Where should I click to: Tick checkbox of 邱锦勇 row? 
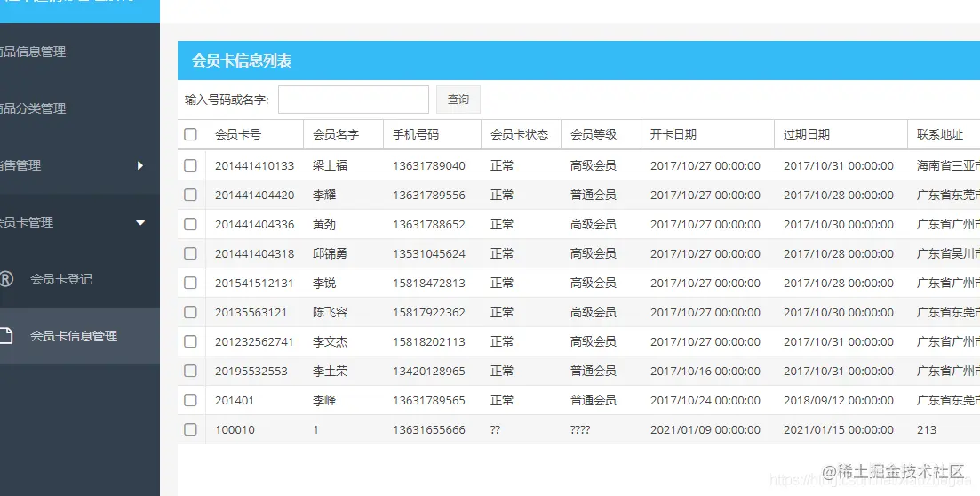coord(191,254)
